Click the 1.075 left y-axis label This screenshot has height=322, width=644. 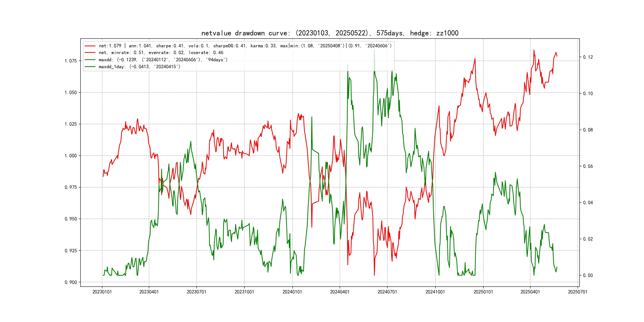pos(71,61)
